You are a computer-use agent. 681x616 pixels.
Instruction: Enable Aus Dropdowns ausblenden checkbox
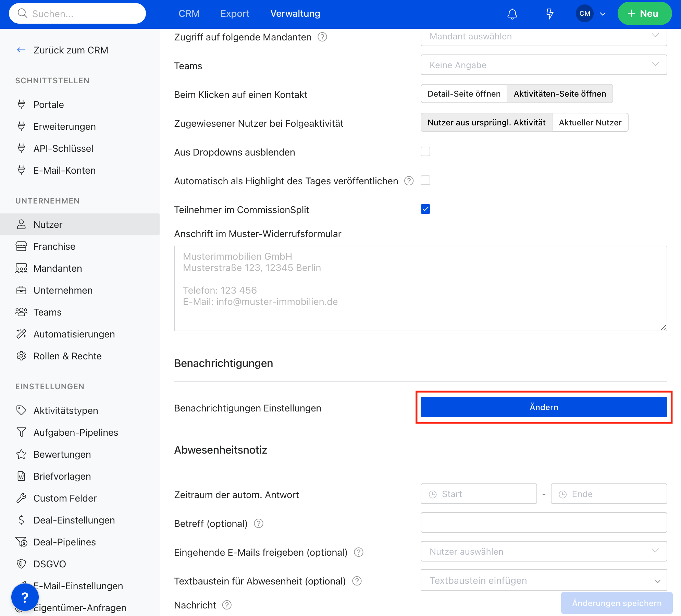(x=425, y=151)
